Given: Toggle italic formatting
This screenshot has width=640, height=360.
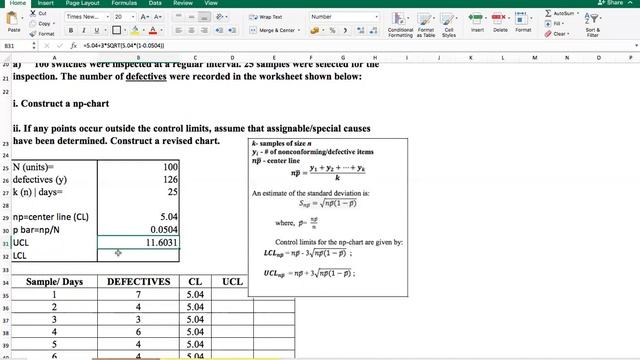Looking at the screenshot, I should point(84,30).
